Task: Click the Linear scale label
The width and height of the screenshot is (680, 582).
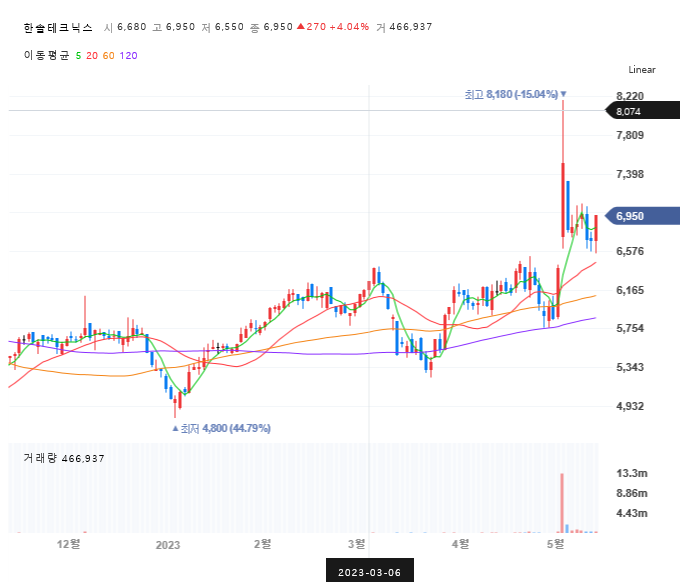Action: [x=642, y=70]
